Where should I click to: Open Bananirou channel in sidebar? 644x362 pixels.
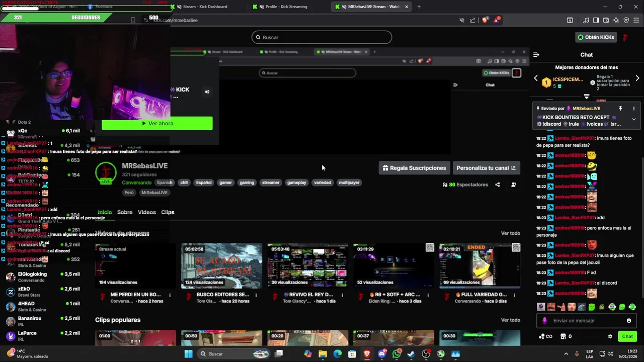coord(43,321)
